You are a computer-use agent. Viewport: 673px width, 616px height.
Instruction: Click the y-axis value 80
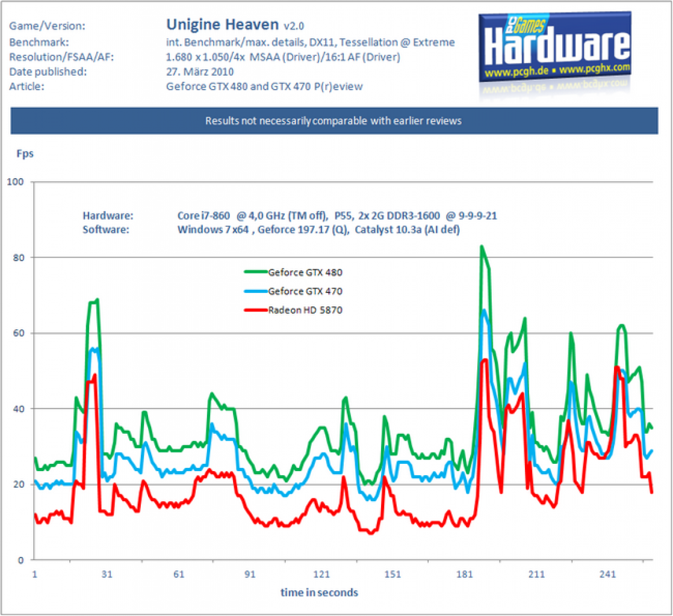point(18,257)
